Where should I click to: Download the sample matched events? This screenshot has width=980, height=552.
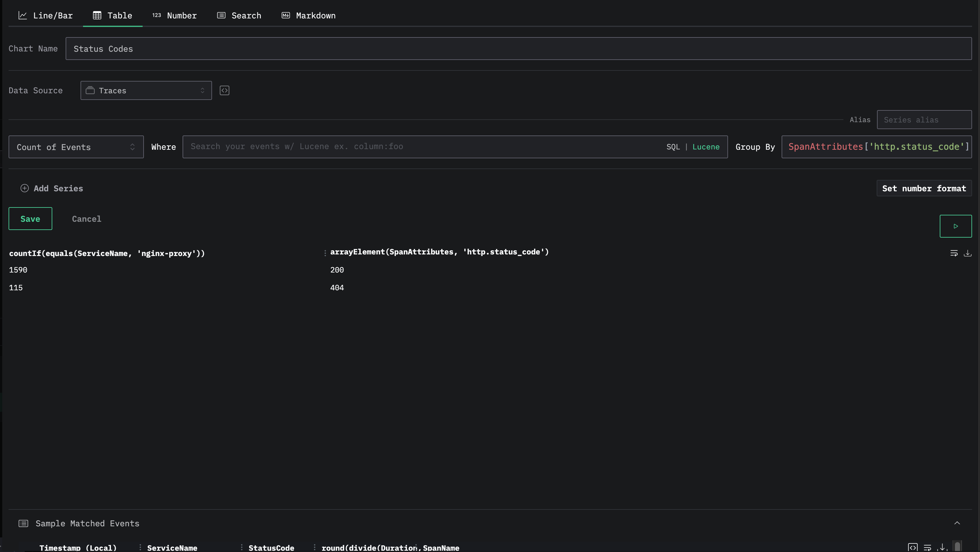[x=942, y=548]
